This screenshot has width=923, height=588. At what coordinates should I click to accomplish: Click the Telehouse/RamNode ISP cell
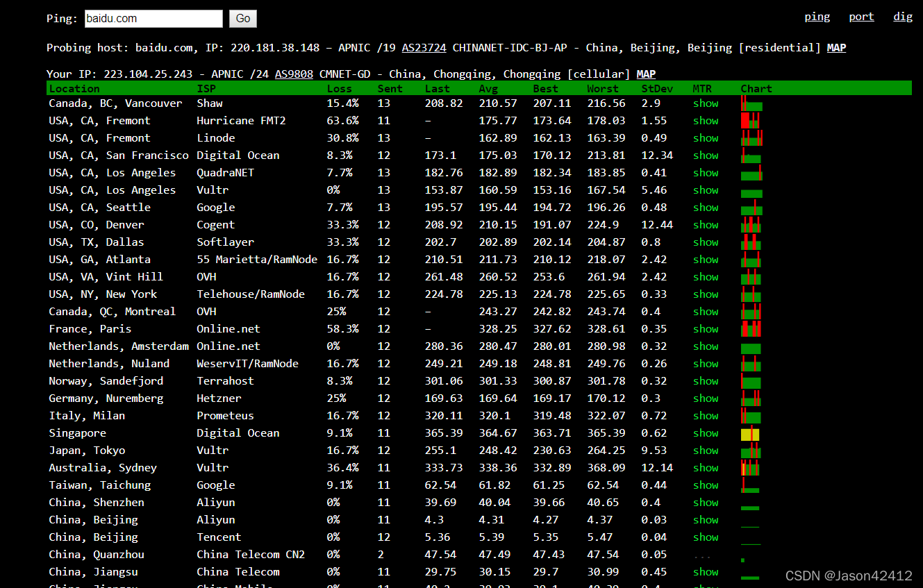(x=251, y=294)
